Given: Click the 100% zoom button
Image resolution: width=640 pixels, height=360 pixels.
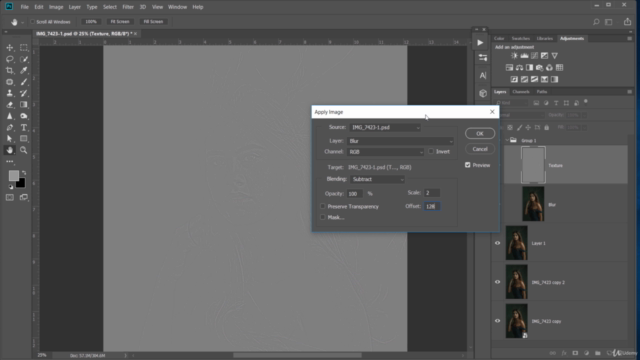Looking at the screenshot, I should (x=91, y=22).
